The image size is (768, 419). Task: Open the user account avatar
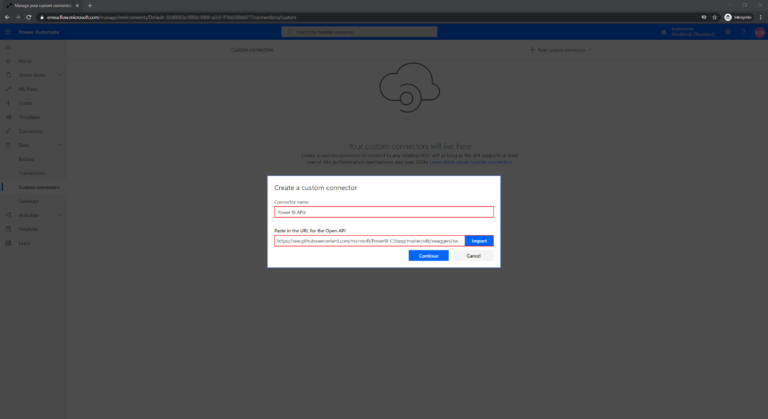[x=758, y=32]
